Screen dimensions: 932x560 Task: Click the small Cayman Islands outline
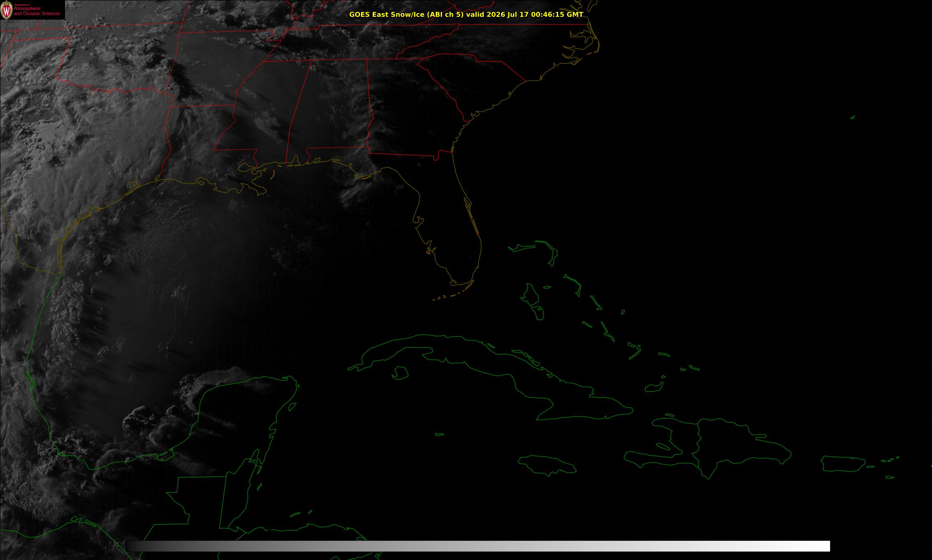440,434
